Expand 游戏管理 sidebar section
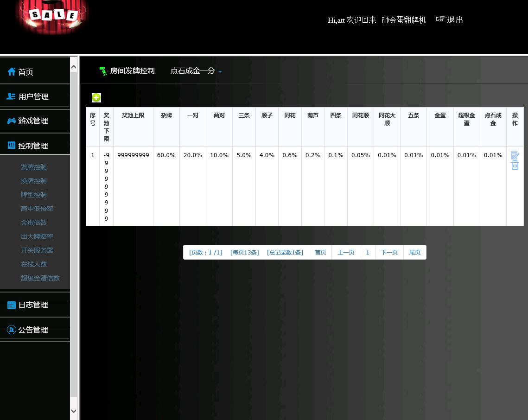 (33, 121)
